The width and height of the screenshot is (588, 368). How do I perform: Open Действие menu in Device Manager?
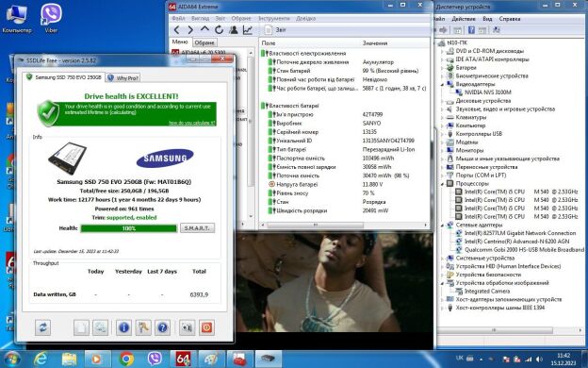point(464,19)
